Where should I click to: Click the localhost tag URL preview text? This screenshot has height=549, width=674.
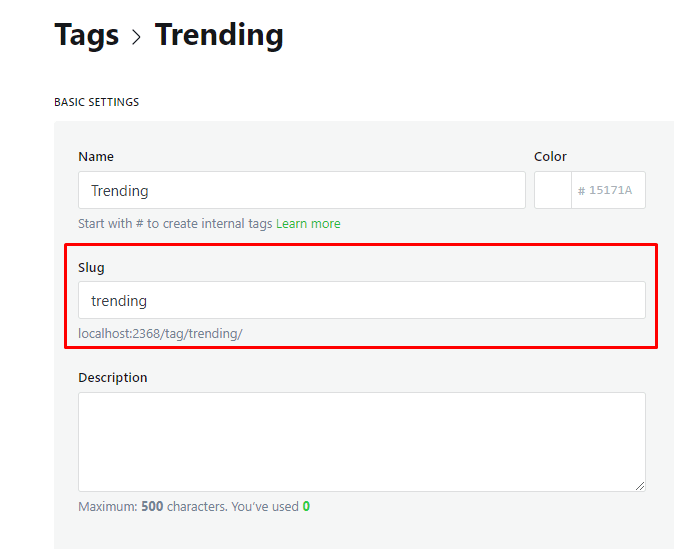click(160, 333)
